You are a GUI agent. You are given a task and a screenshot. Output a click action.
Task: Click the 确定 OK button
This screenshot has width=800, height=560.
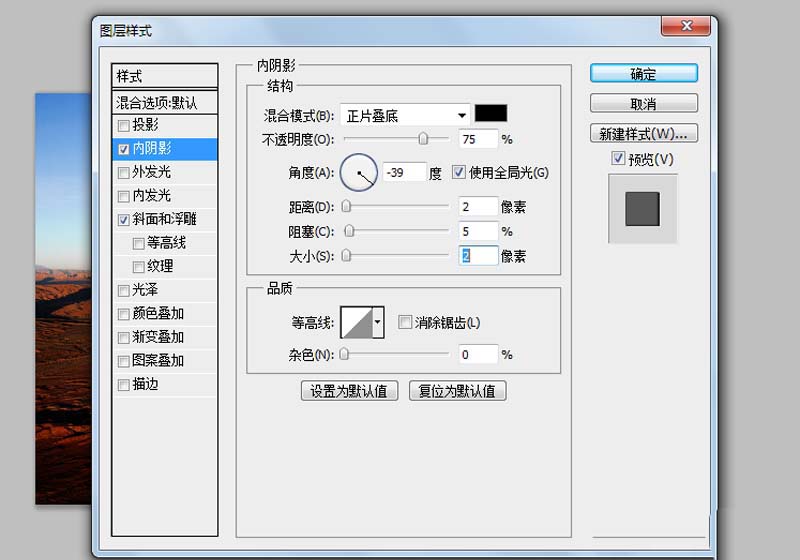[643, 73]
